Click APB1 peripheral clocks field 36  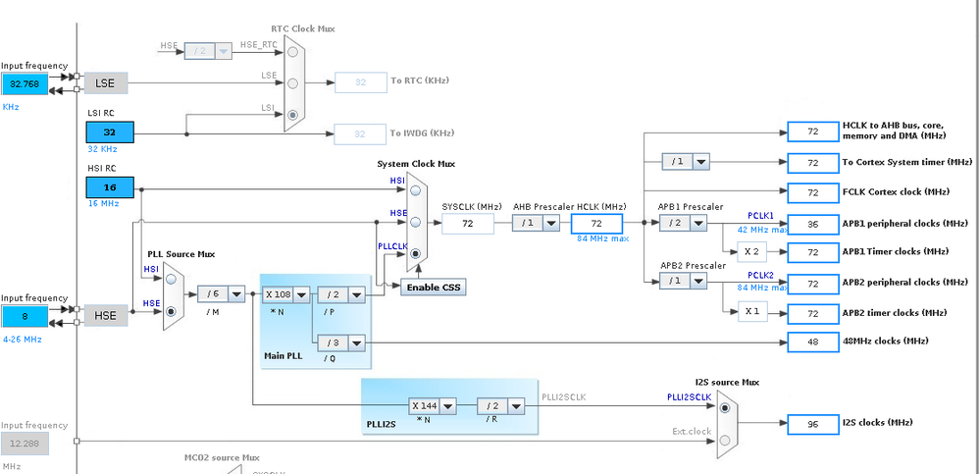[812, 224]
